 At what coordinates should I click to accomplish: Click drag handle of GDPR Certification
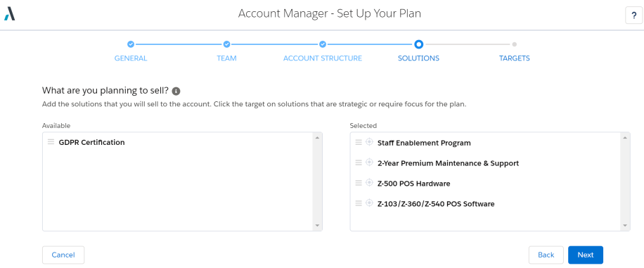[x=51, y=142]
